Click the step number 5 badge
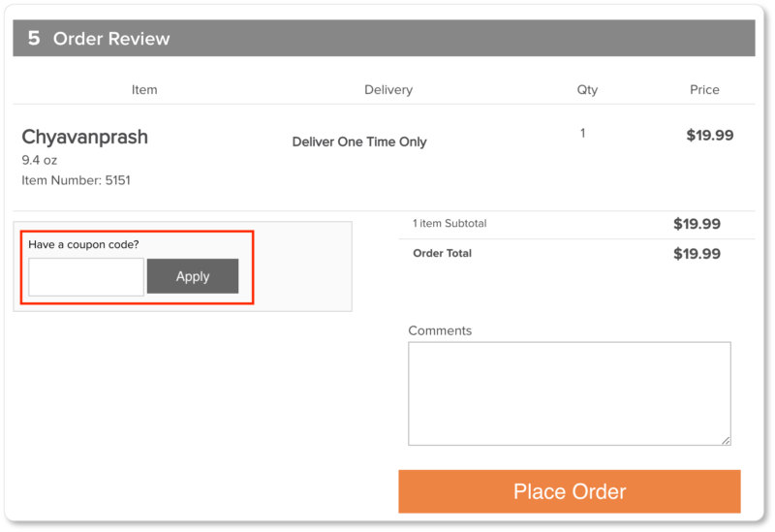The height and width of the screenshot is (532, 775). click(x=34, y=39)
